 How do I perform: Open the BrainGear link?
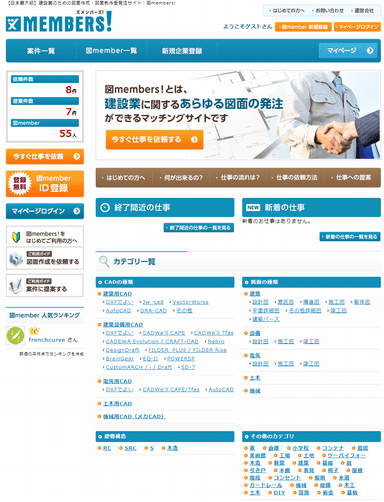tap(120, 359)
